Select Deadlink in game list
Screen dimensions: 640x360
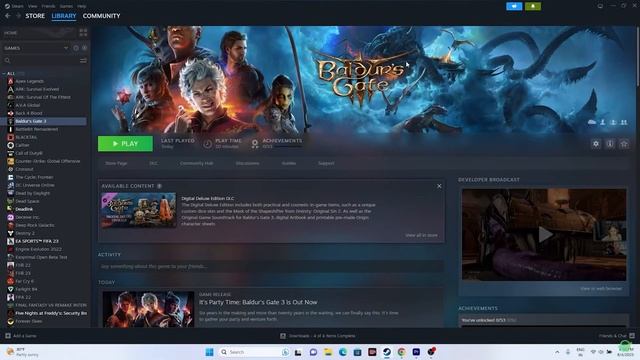(x=24, y=209)
